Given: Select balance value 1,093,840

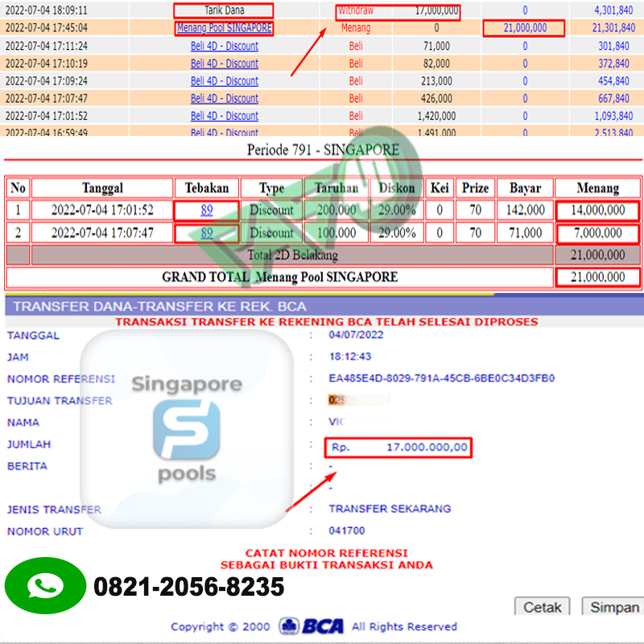Looking at the screenshot, I should coord(613,116).
